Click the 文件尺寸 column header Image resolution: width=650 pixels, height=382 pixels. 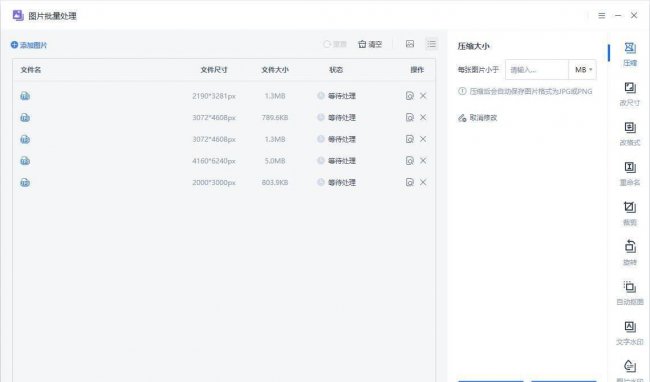point(214,70)
